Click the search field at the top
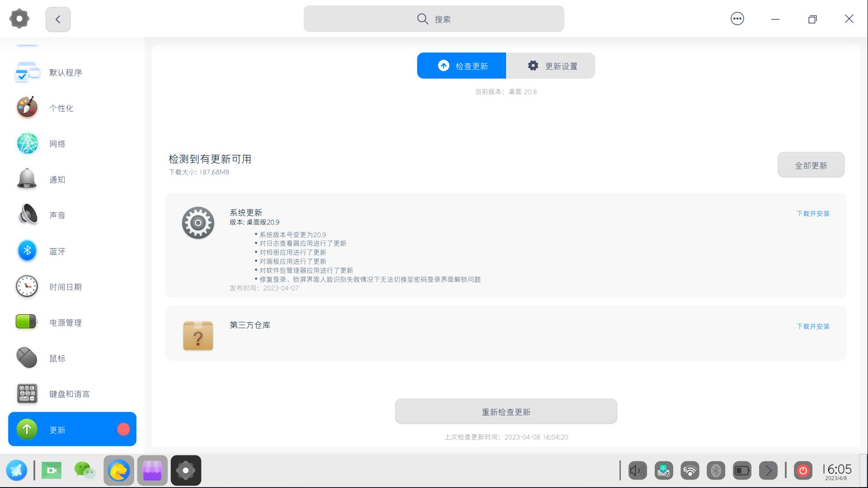Viewport: 868px width, 488px height. (433, 19)
